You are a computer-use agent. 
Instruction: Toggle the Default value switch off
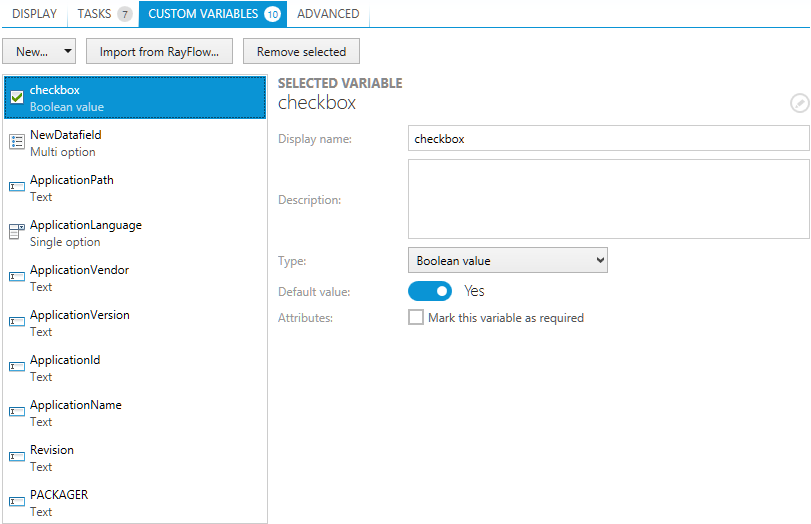(x=430, y=291)
